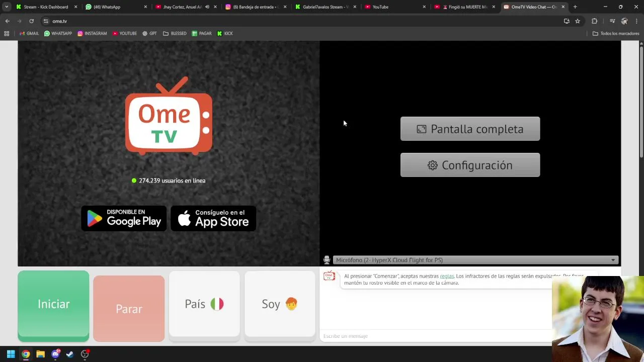
Task: Open the Chrome profile avatar
Action: point(624,21)
